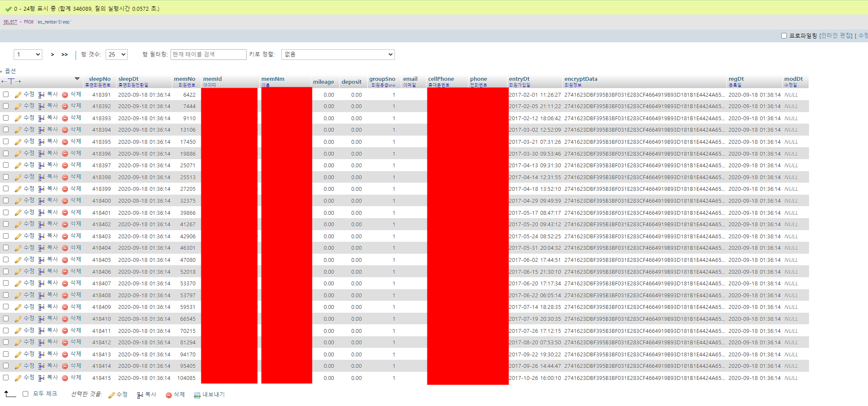The width and height of the screenshot is (868, 406).
Task: Click the edit pencil icon for row 418391
Action: [18, 95]
